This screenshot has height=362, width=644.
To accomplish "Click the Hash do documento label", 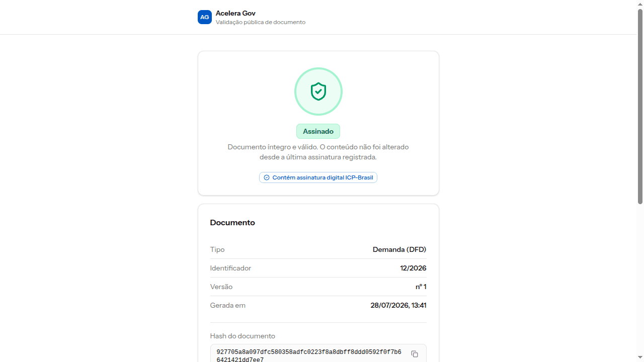I will tap(243, 336).
